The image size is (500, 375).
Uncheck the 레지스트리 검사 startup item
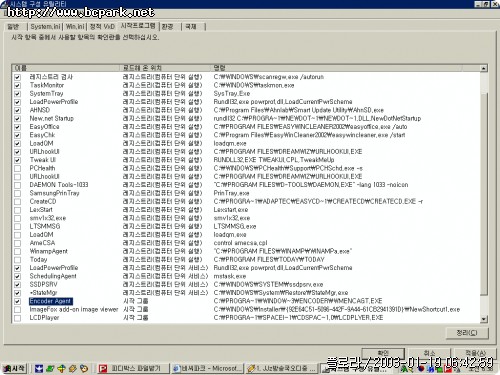point(17,77)
